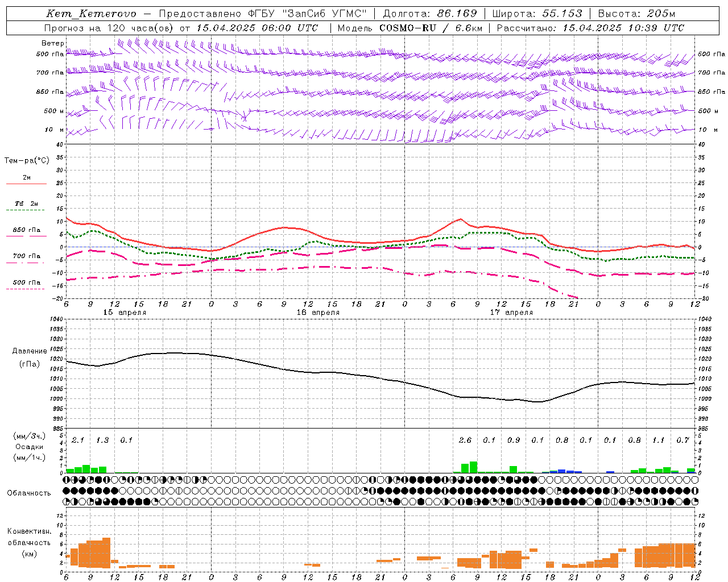Viewport: 728px width, 582px height.
Task: Click the Тем-ра(°C) temperature panel label
Action: tap(27, 161)
